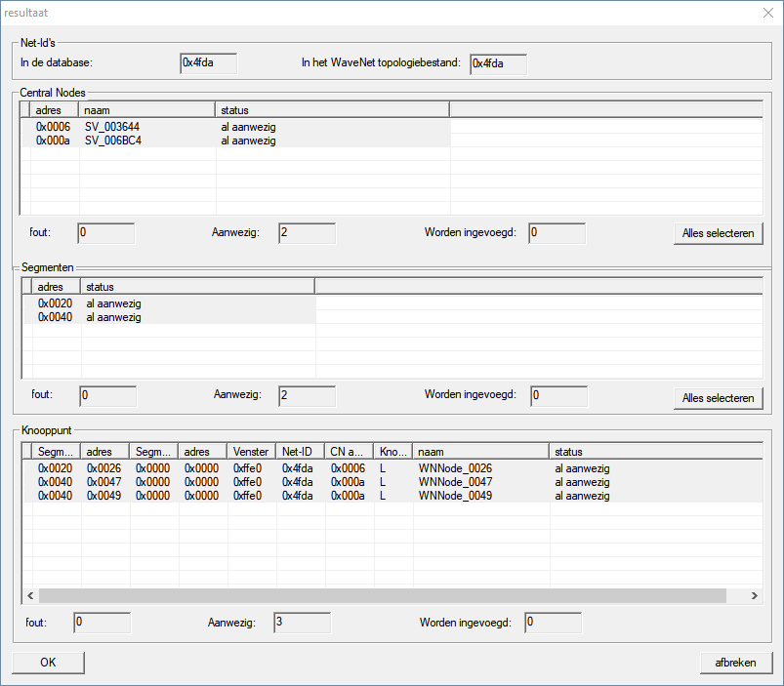This screenshot has width=784, height=686.
Task: Click the Net-ID column header in Knooppunt
Action: click(301, 452)
